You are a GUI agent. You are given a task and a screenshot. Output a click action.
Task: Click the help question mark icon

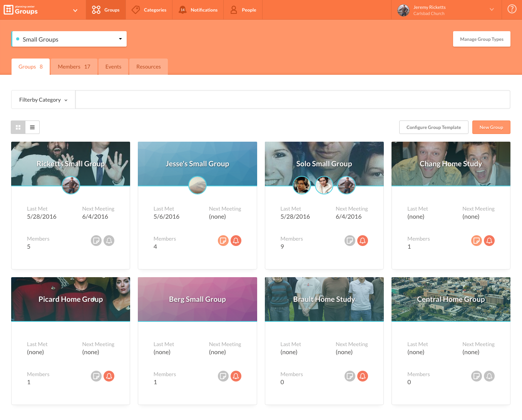(x=512, y=8)
